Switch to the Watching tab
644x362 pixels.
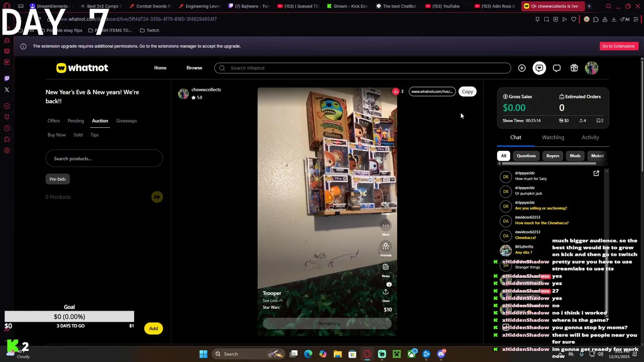point(553,137)
